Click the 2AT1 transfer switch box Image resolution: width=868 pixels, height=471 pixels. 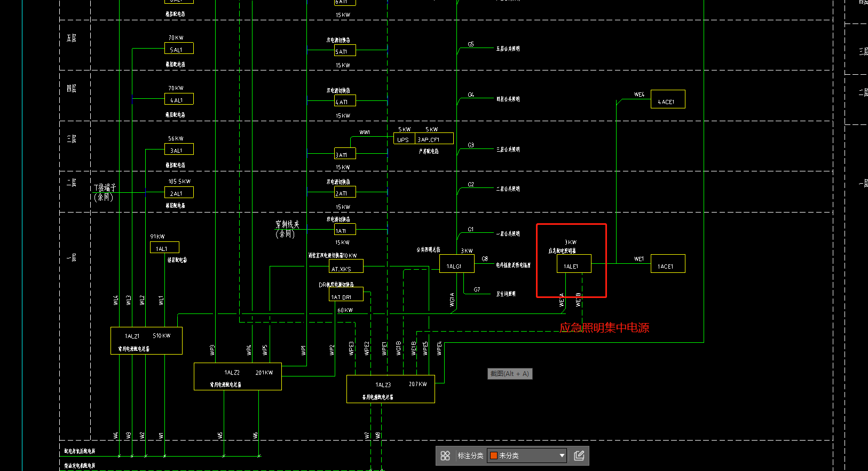tap(345, 192)
